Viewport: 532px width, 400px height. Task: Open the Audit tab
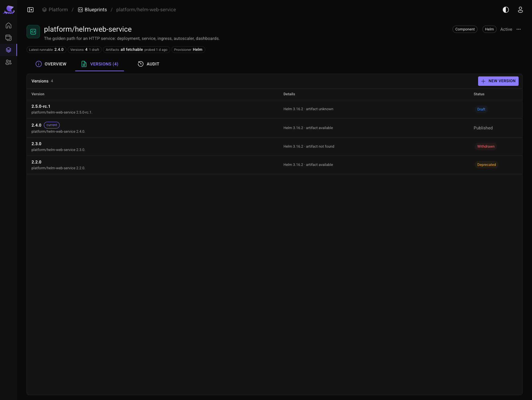tap(149, 64)
